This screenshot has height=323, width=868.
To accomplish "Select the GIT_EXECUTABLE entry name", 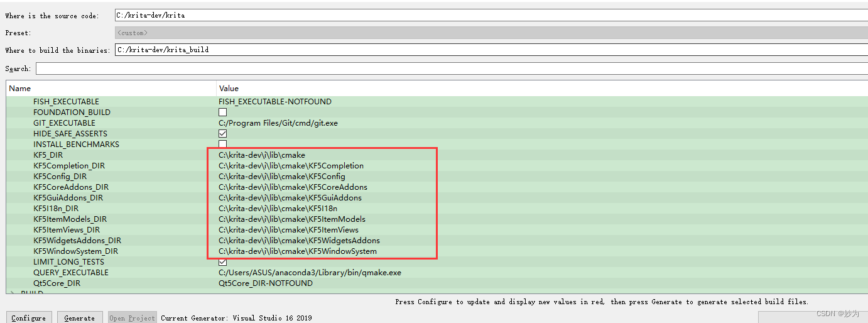I will [x=64, y=123].
